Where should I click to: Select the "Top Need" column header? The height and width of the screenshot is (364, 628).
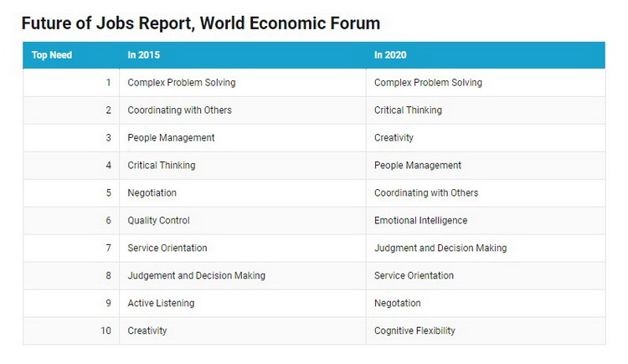[x=52, y=55]
